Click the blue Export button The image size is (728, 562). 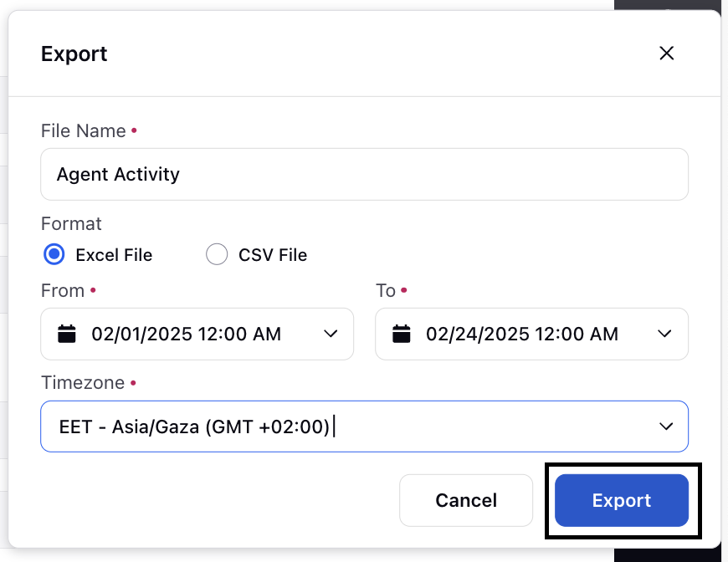coord(622,500)
